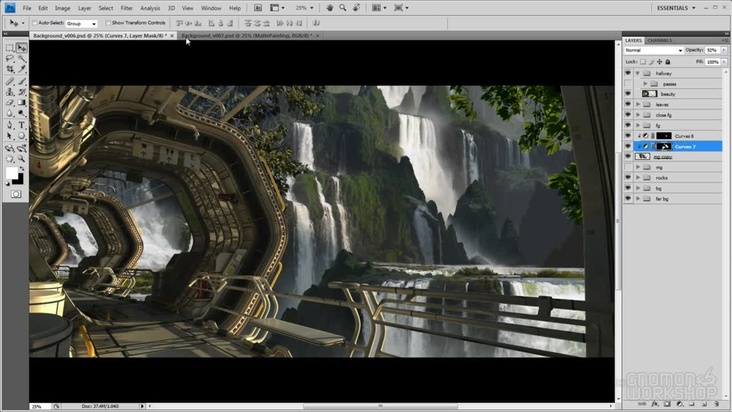This screenshot has width=732, height=412.
Task: Select the Dodge tool
Action: (21, 113)
